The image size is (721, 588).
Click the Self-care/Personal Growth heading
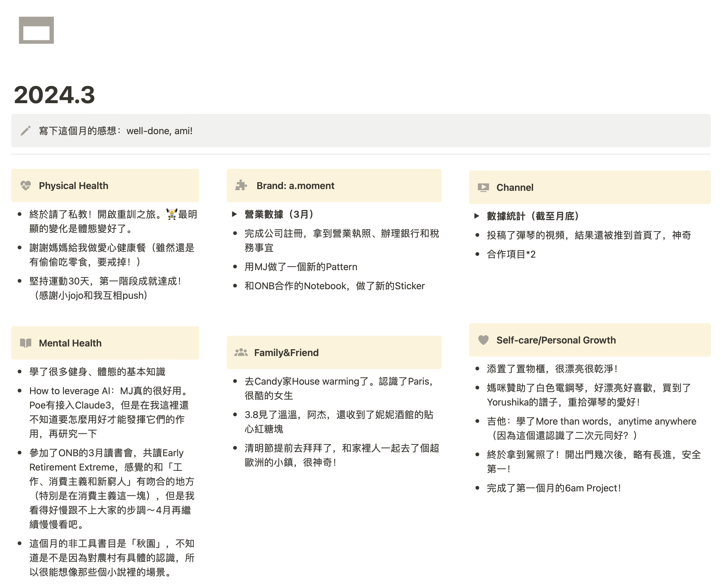coord(556,340)
